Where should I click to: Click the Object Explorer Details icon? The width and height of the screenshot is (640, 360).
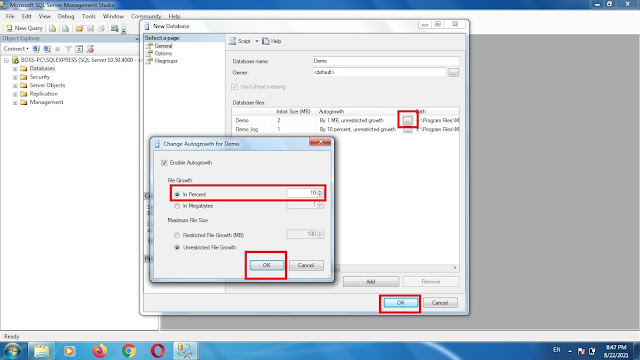90,49
